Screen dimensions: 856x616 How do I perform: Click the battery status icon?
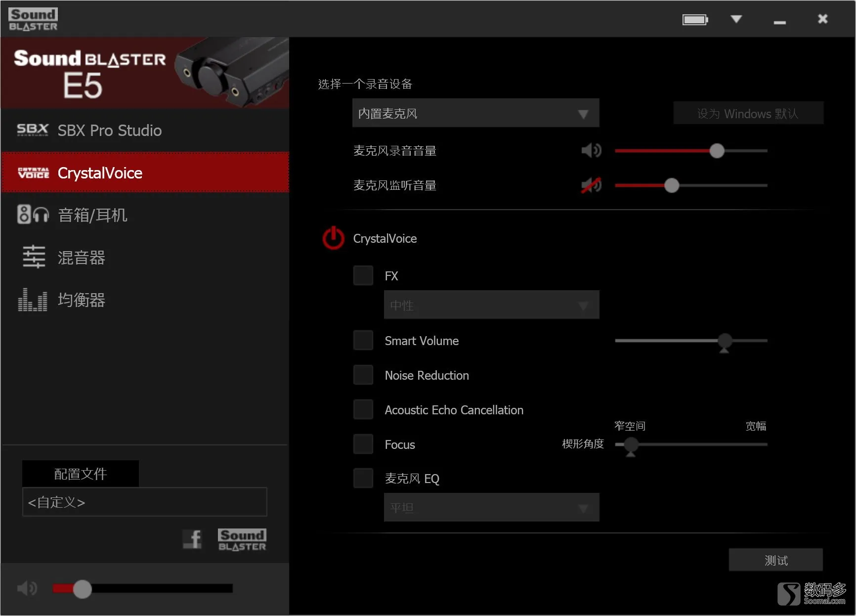pos(695,19)
